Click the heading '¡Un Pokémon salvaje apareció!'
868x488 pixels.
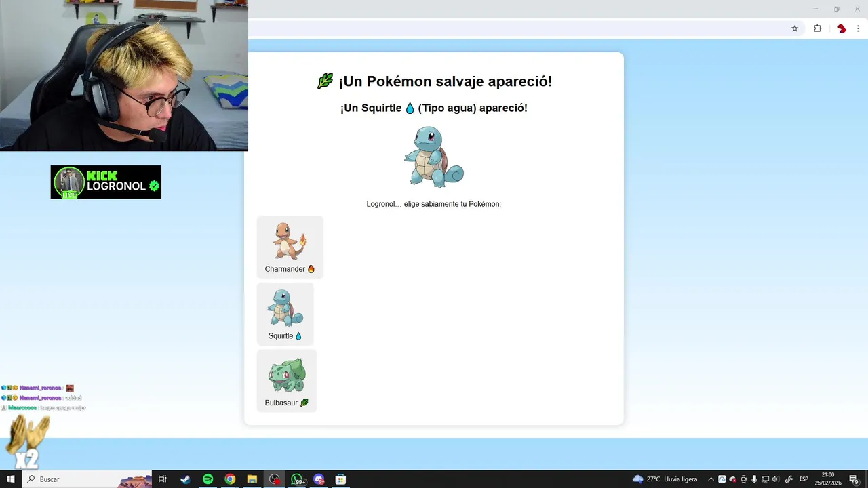point(445,81)
